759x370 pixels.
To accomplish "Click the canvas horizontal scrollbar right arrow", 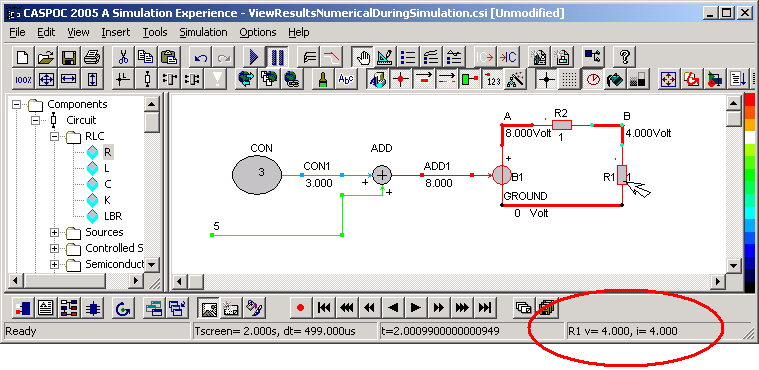I will [x=718, y=281].
